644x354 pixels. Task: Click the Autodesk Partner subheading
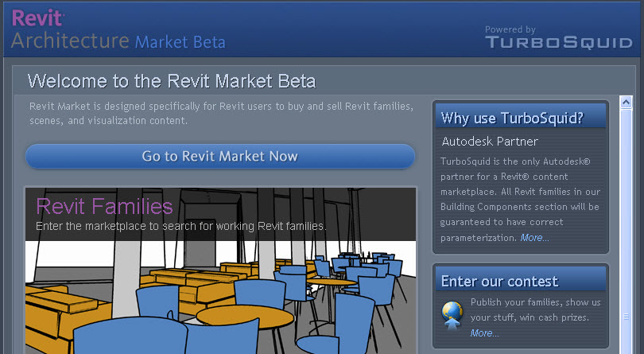tap(490, 142)
